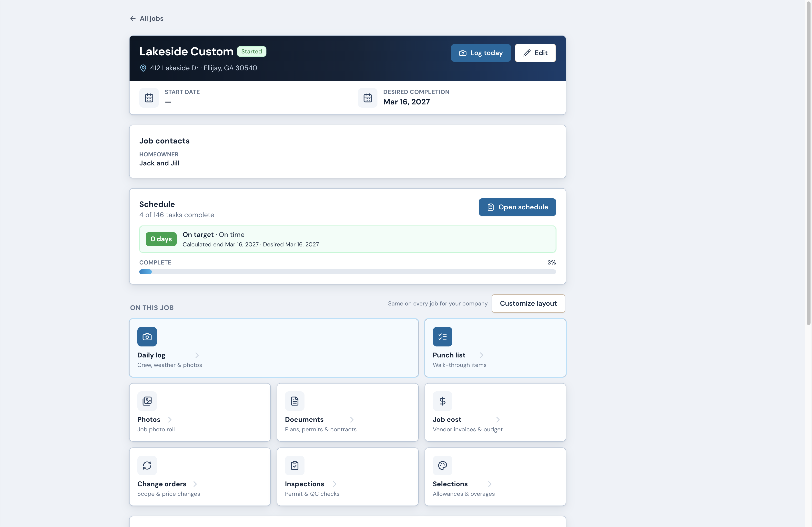Click the 0 days green badge
The width and height of the screenshot is (812, 527).
pyautogui.click(x=161, y=239)
